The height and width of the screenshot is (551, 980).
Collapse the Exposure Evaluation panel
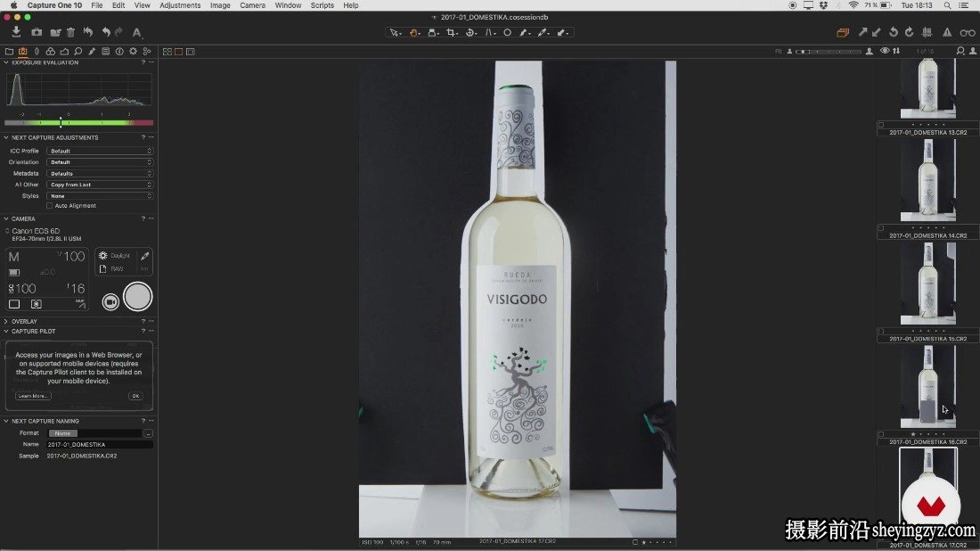coord(6,62)
